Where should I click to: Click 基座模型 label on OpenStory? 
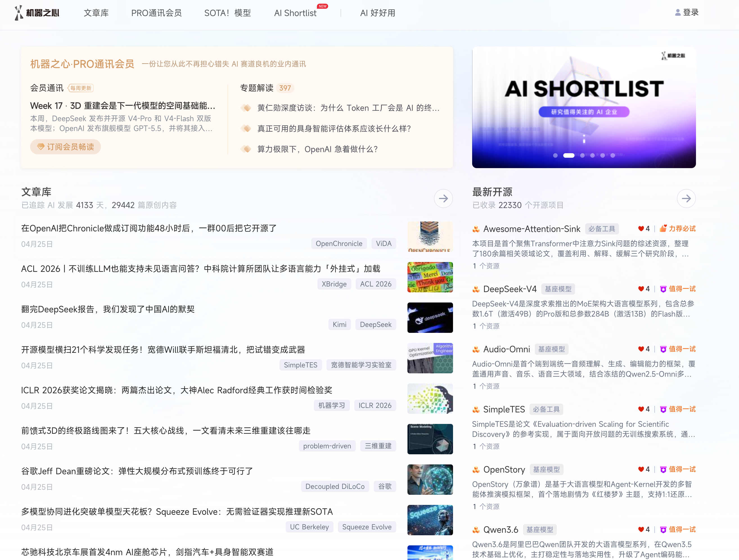pyautogui.click(x=546, y=469)
